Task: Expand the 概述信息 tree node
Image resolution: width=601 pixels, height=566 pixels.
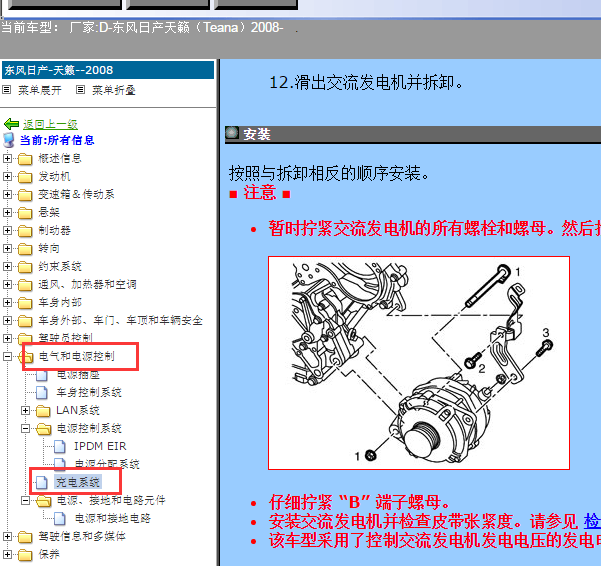Action: (7, 158)
